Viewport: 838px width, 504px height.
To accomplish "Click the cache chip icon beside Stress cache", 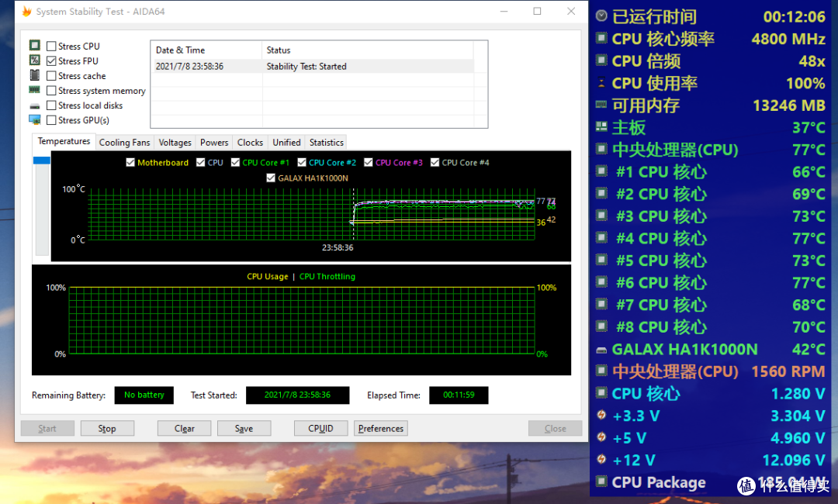I will [x=35, y=75].
